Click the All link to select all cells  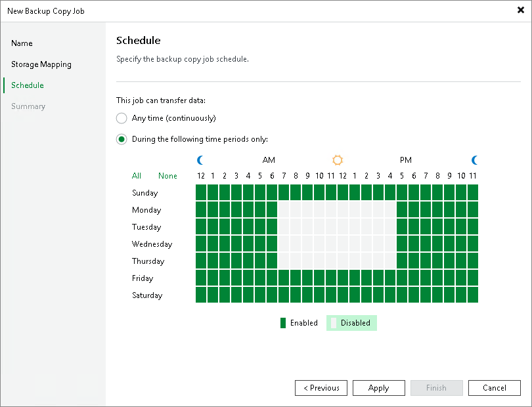tap(137, 176)
